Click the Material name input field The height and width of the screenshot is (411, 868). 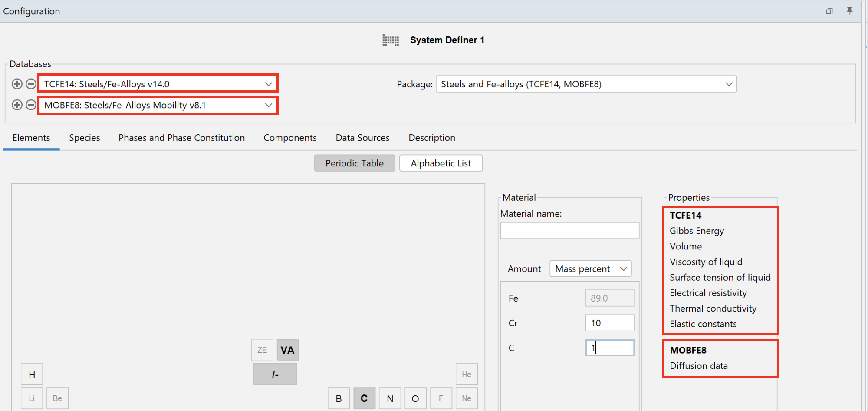(569, 230)
